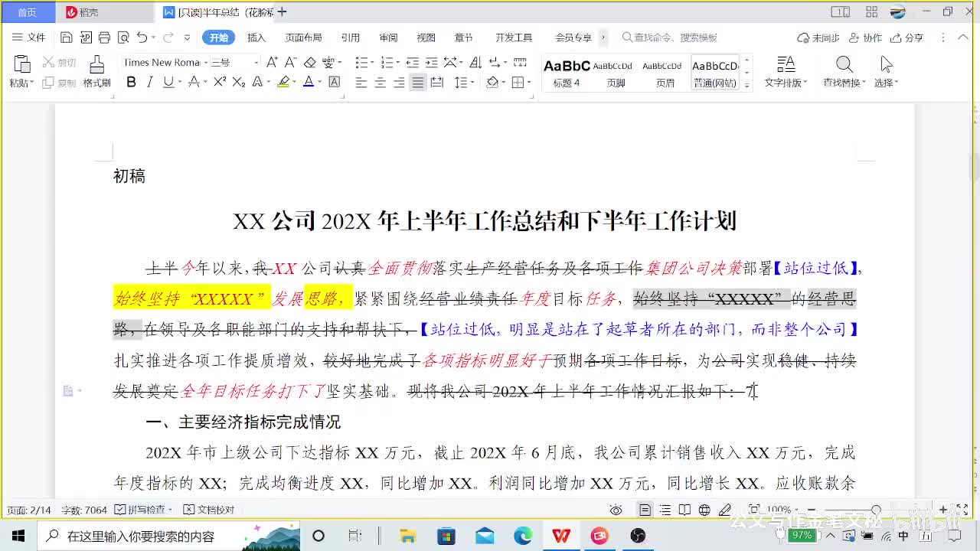
Task: Click the 分享 (Share) button
Action: tap(908, 37)
